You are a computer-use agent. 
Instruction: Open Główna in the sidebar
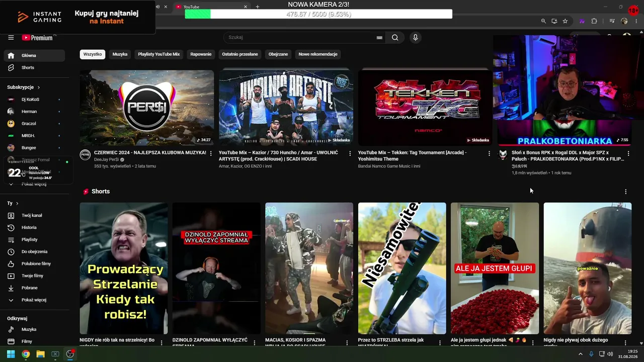tap(34, 55)
